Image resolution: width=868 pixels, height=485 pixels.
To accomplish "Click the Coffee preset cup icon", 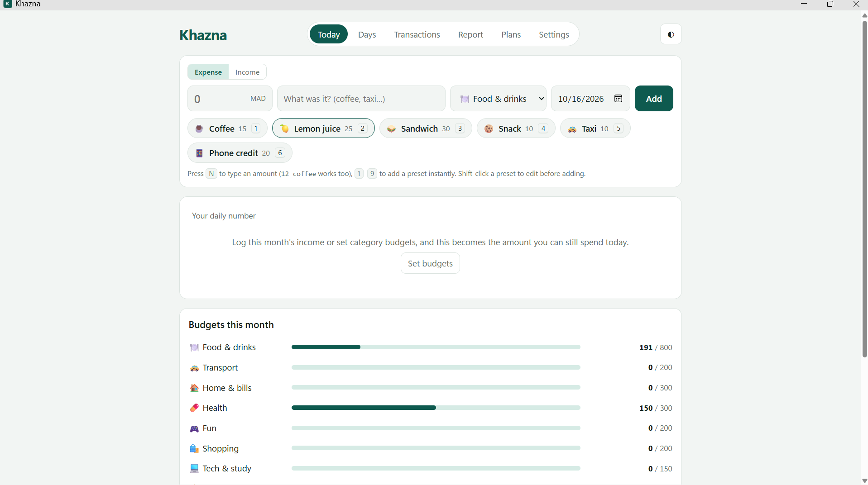I will coord(199,129).
